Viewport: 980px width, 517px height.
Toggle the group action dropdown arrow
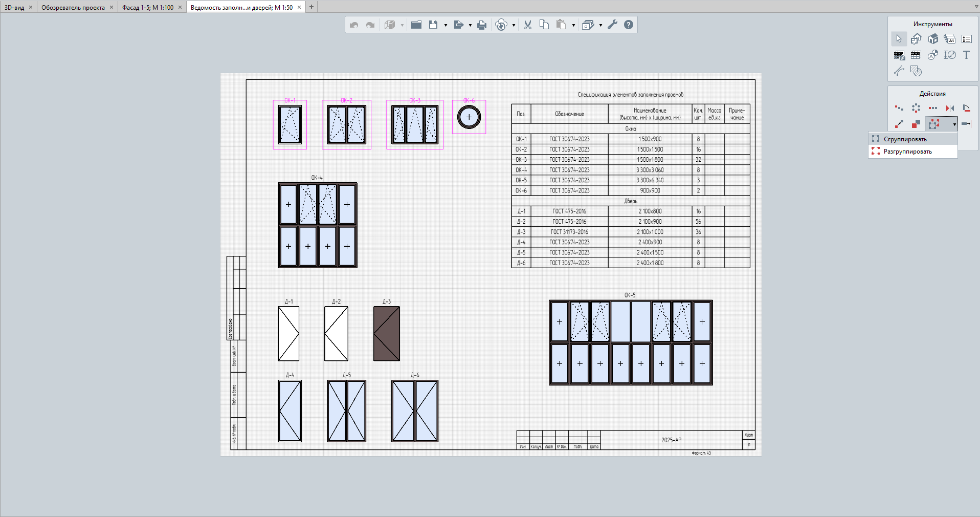[x=954, y=124]
